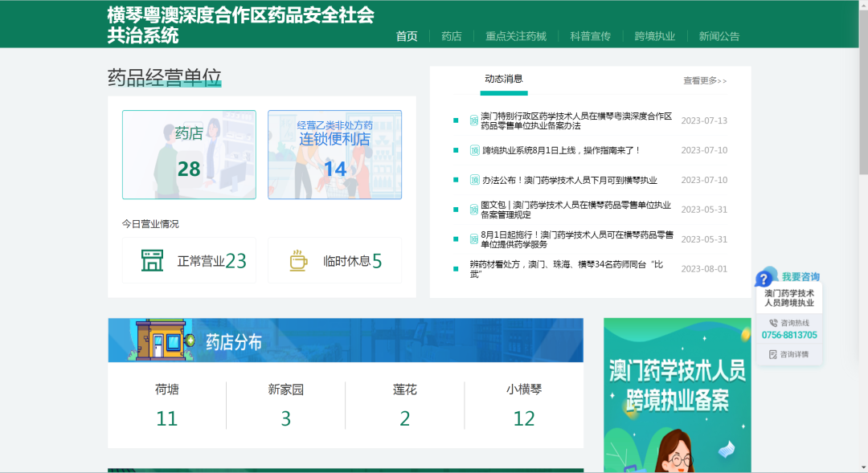Click the phone icon next to 咨询热线
This screenshot has height=473, width=868.
tap(773, 323)
